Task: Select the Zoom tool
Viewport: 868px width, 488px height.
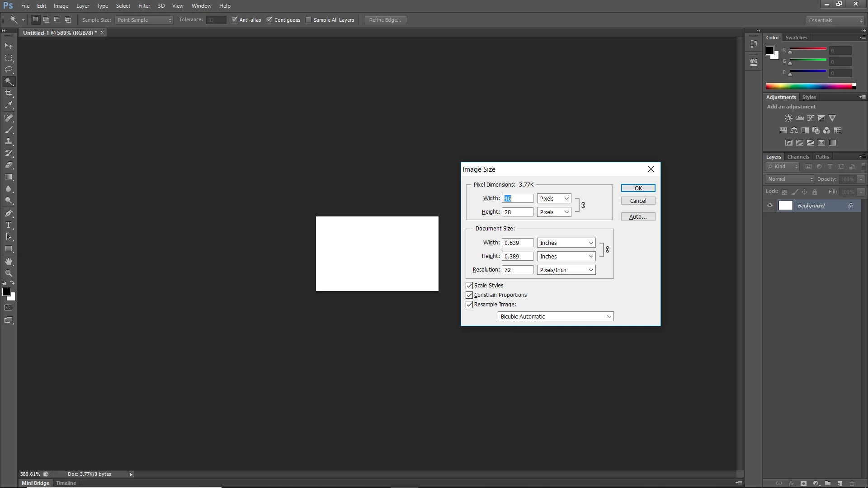Action: (x=9, y=273)
